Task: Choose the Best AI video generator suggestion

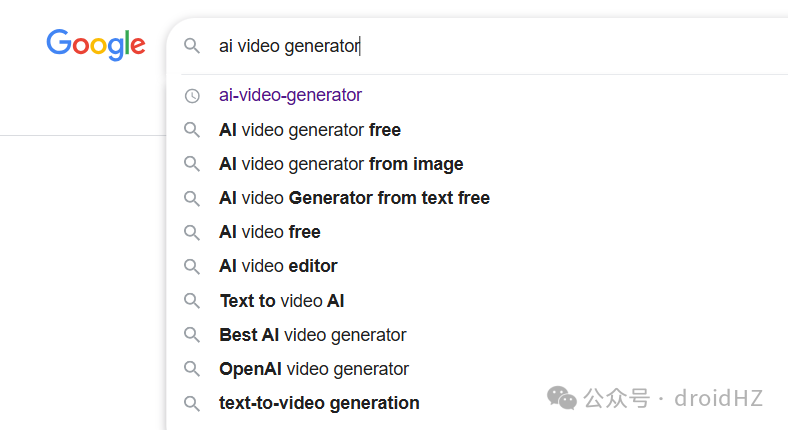Action: click(313, 335)
